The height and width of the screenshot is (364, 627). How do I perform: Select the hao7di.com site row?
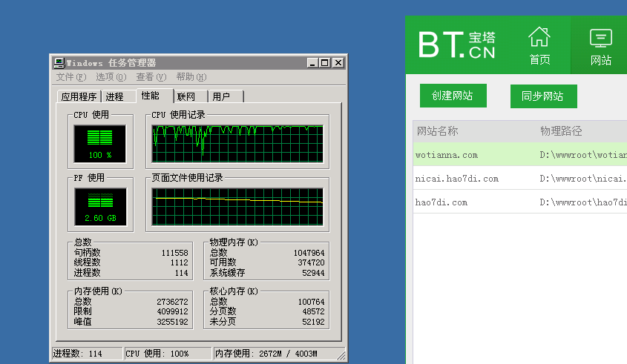(x=520, y=202)
